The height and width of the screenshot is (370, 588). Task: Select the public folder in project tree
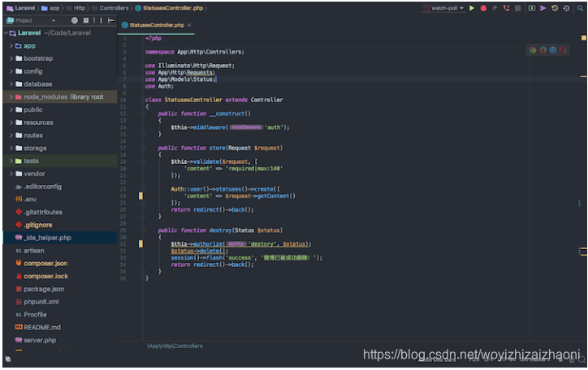pos(33,110)
